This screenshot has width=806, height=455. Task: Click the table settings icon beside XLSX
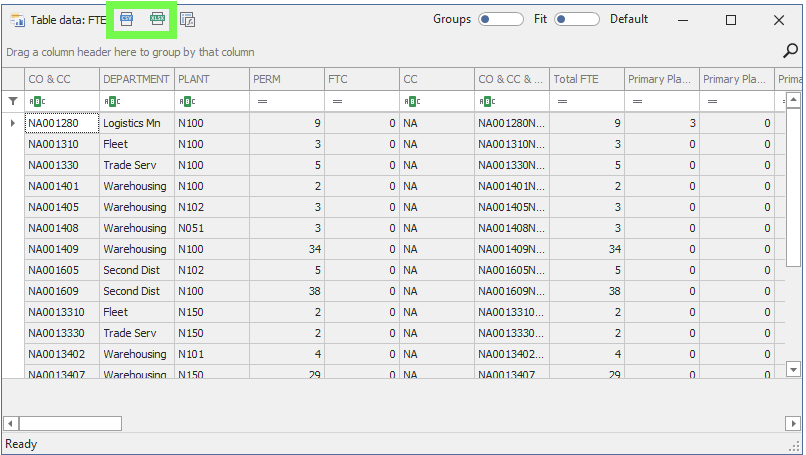pos(188,20)
